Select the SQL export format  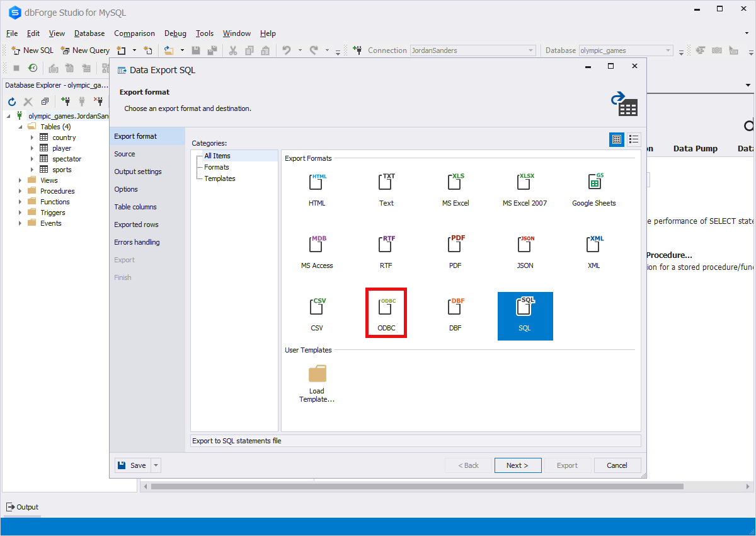(525, 315)
